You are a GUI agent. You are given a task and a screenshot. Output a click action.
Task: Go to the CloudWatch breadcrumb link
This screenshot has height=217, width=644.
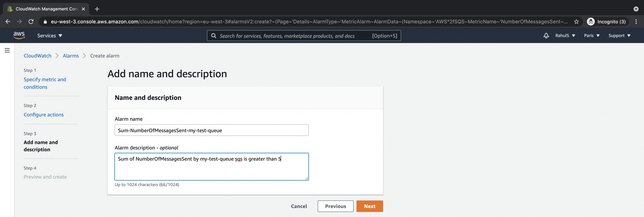click(x=37, y=56)
